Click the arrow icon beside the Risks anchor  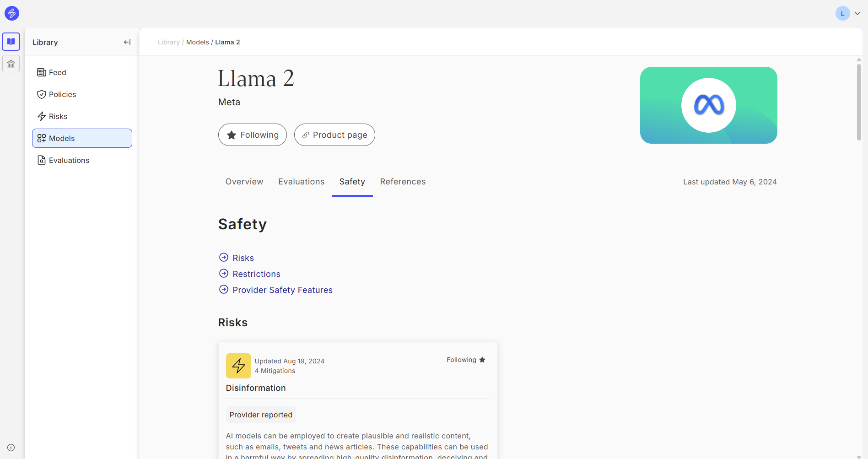tap(223, 257)
